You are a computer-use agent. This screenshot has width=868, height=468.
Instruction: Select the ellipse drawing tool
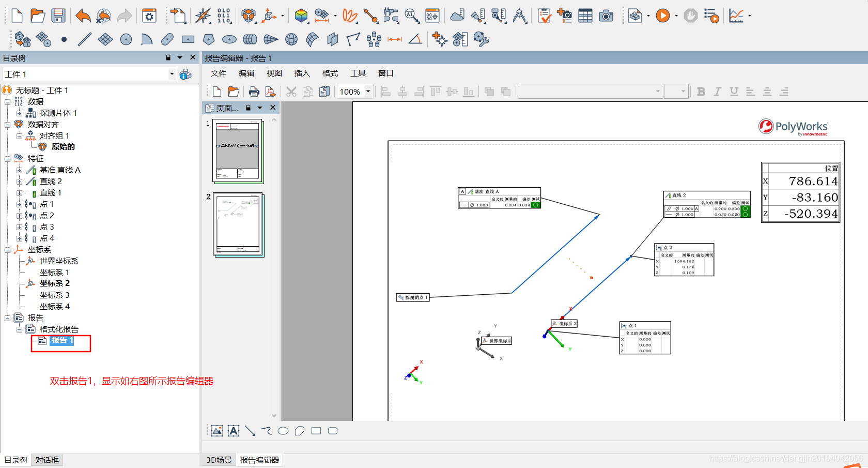pos(283,431)
